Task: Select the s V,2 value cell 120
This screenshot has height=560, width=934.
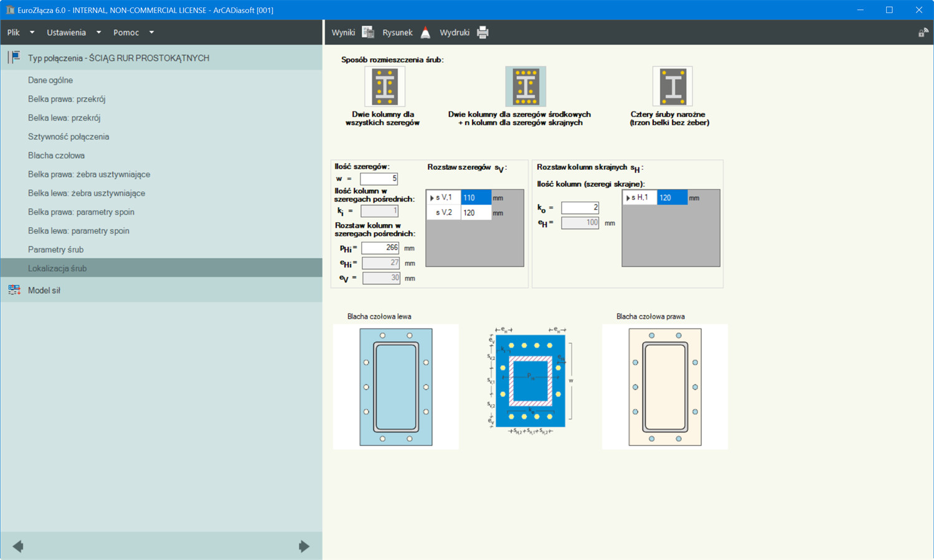Action: [x=476, y=213]
